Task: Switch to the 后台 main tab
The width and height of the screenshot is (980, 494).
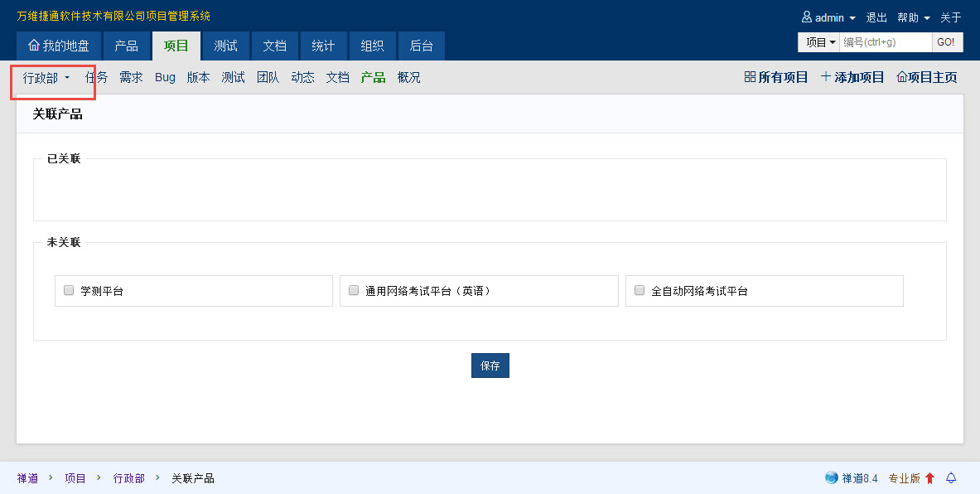Action: pos(422,46)
